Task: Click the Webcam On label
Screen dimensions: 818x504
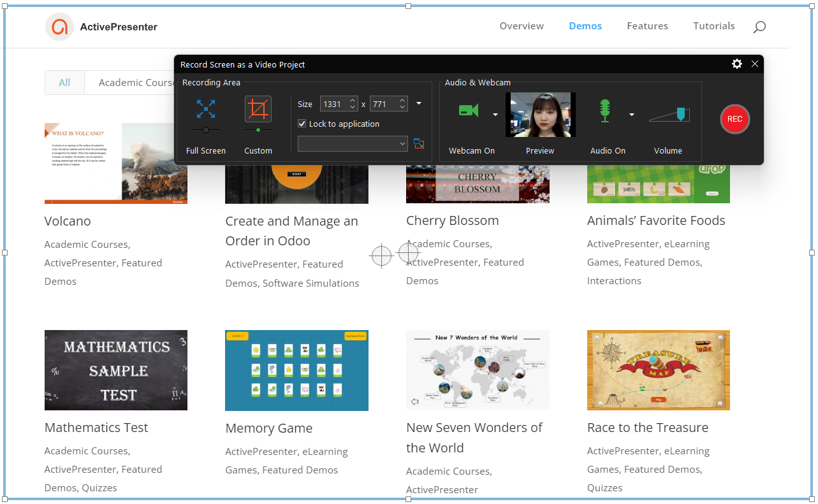Action: (472, 151)
